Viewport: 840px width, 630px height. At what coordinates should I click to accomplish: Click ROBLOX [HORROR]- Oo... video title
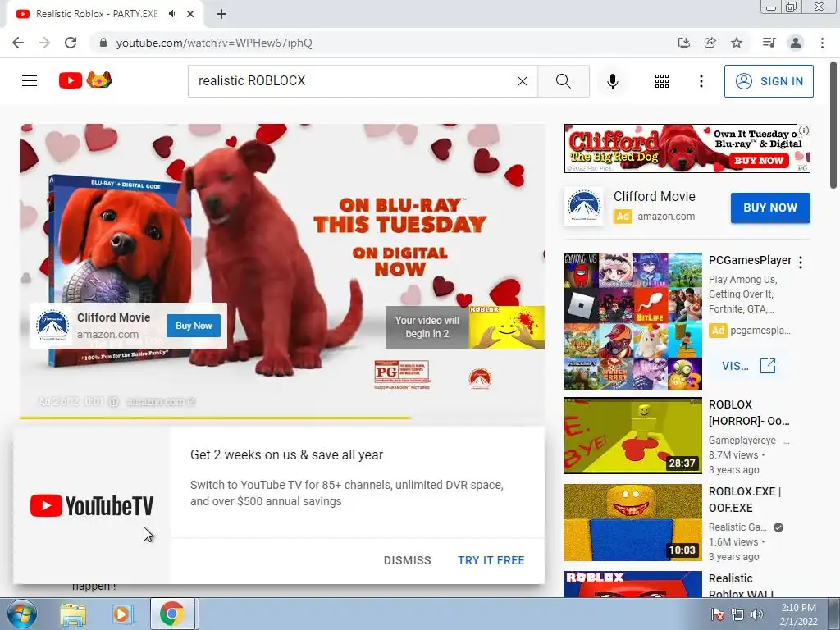749,413
